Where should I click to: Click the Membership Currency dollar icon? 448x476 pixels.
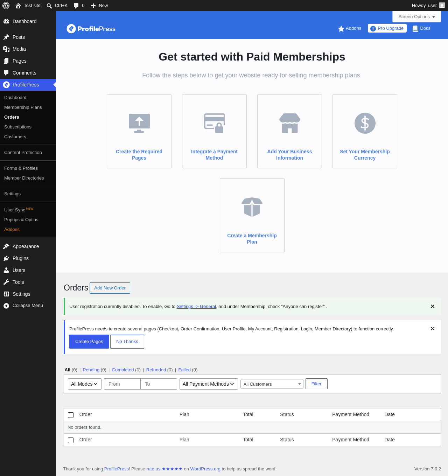click(365, 123)
